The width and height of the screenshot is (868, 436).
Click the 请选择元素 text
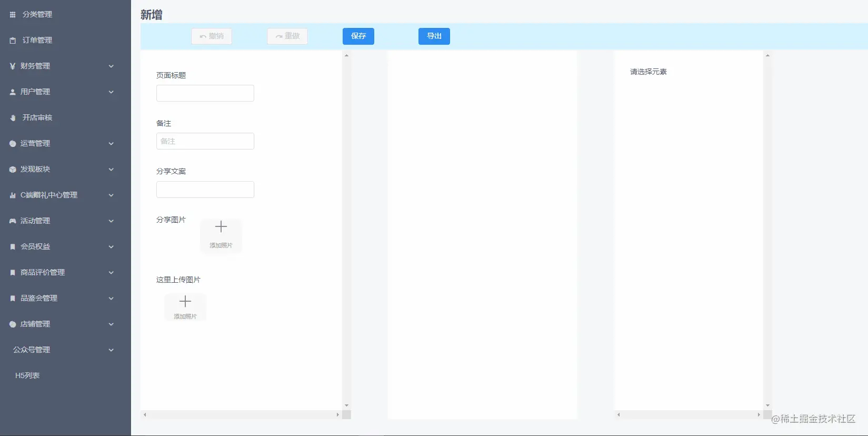[648, 72]
